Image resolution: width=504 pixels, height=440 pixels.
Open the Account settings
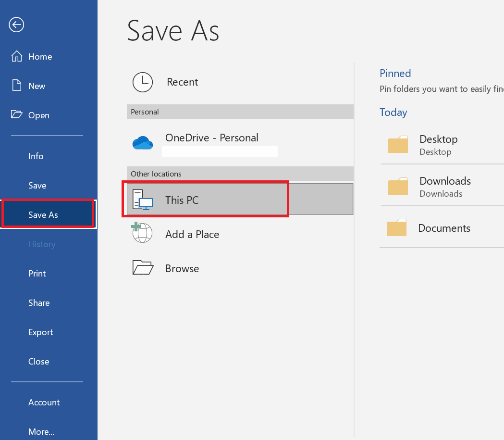44,402
